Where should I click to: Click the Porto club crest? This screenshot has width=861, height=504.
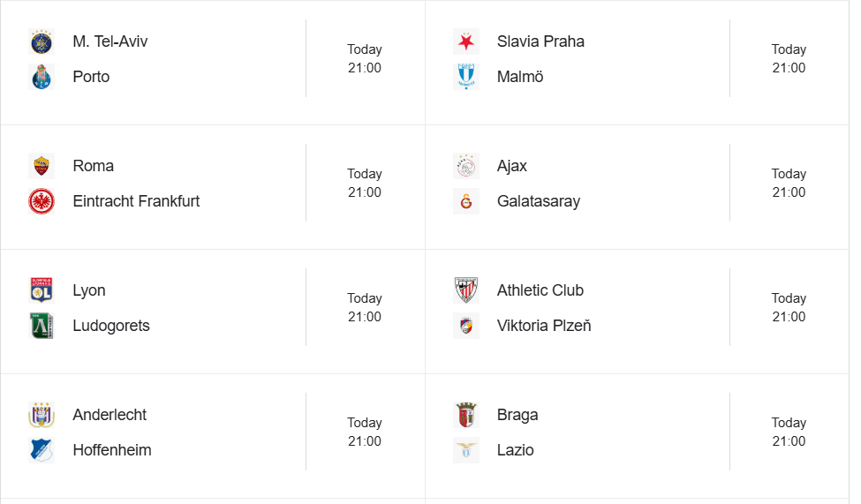click(42, 78)
